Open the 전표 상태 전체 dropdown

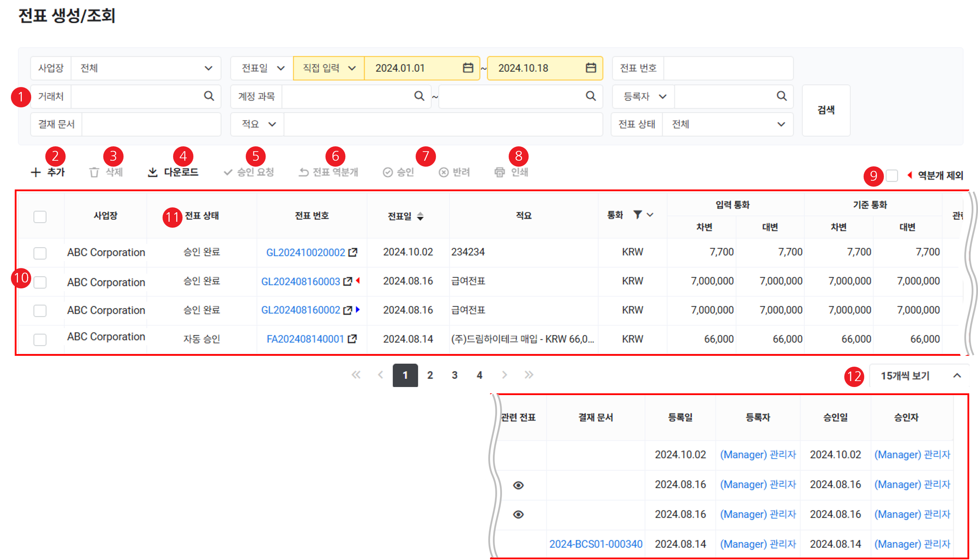(781, 124)
